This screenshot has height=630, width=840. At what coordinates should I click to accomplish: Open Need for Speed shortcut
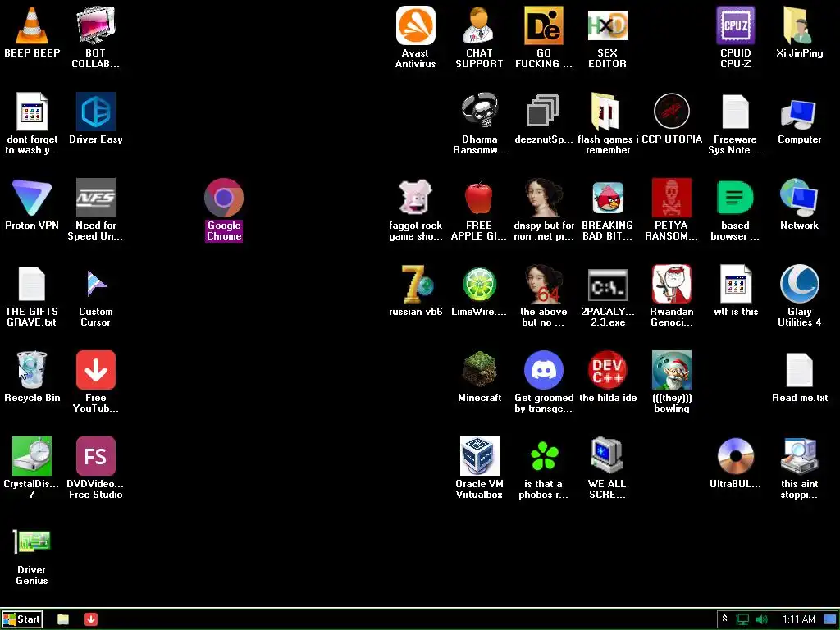[95, 198]
